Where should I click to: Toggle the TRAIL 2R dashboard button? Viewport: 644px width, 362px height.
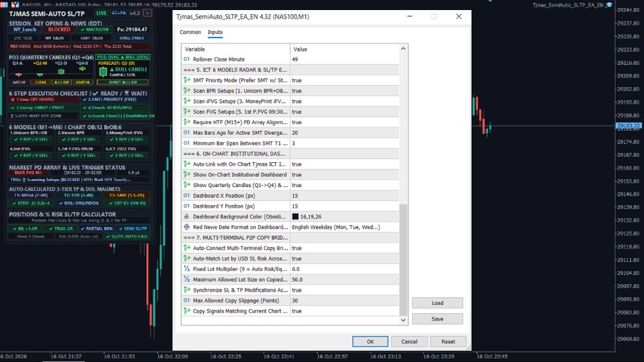(61, 229)
